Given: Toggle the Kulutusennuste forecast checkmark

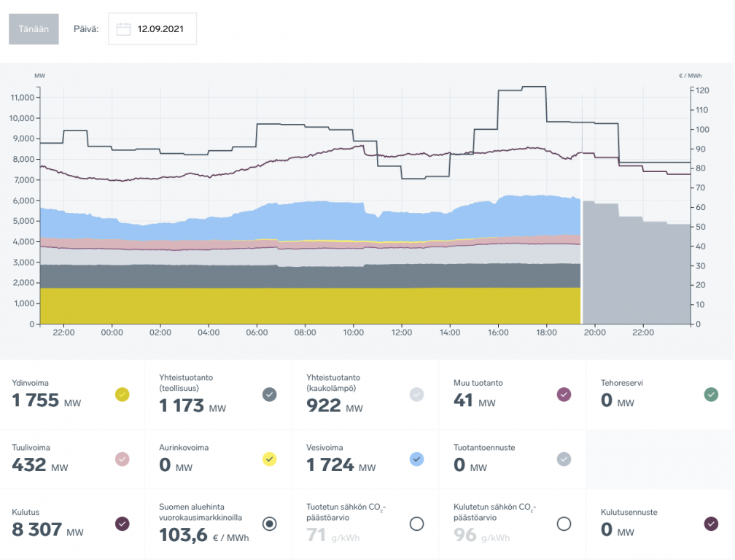Looking at the screenshot, I should (711, 524).
